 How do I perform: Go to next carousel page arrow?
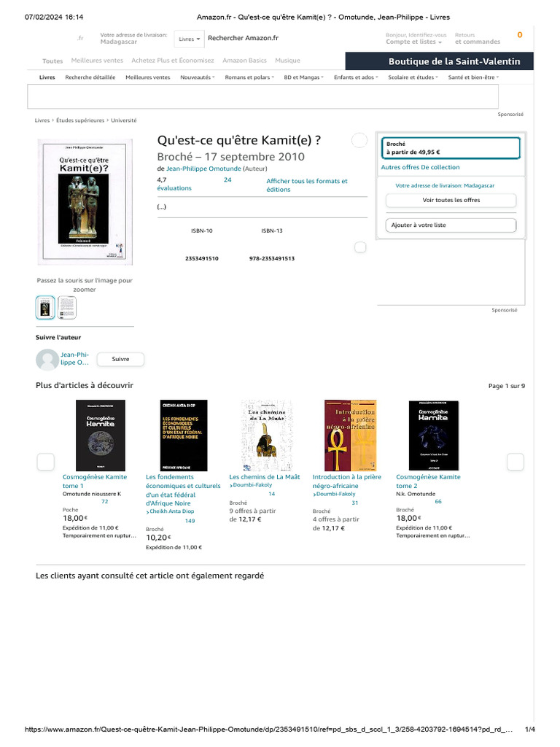pyautogui.click(x=516, y=461)
